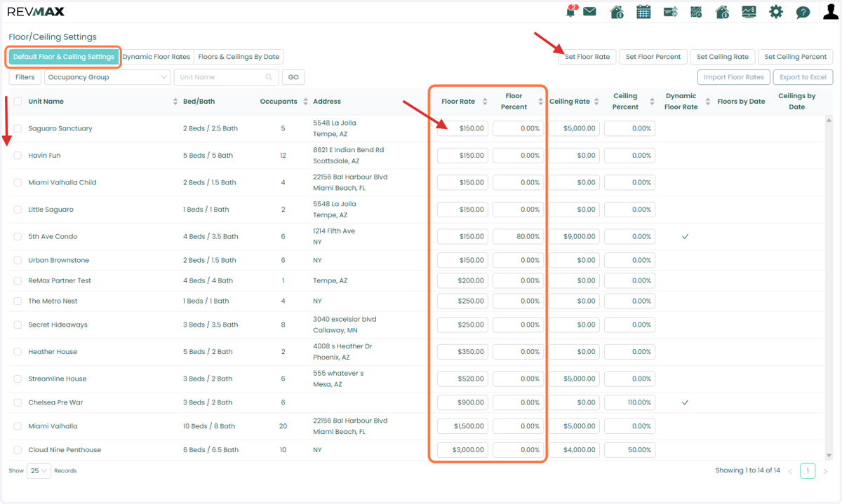The image size is (842, 504).
Task: Switch to Floors & Ceilings By Date tab
Action: [x=239, y=57]
